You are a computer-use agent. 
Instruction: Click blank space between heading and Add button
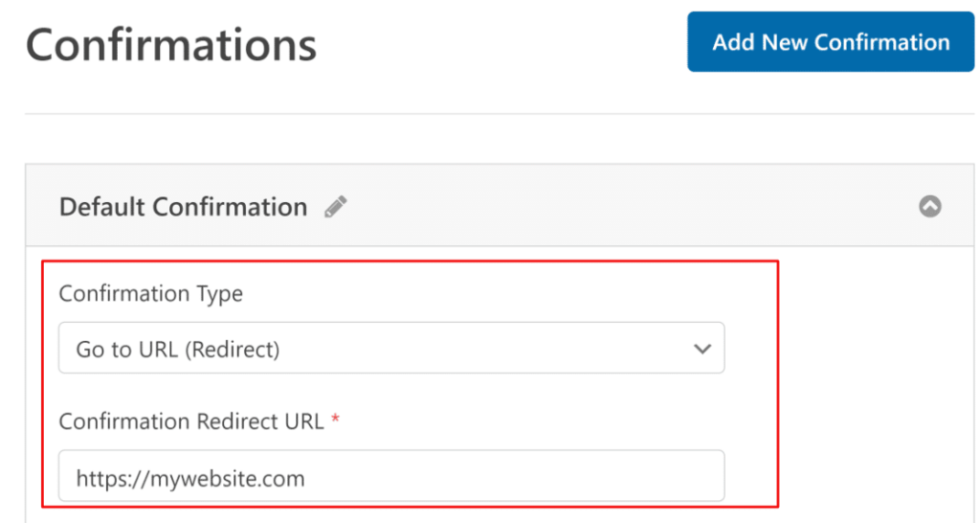(498, 44)
